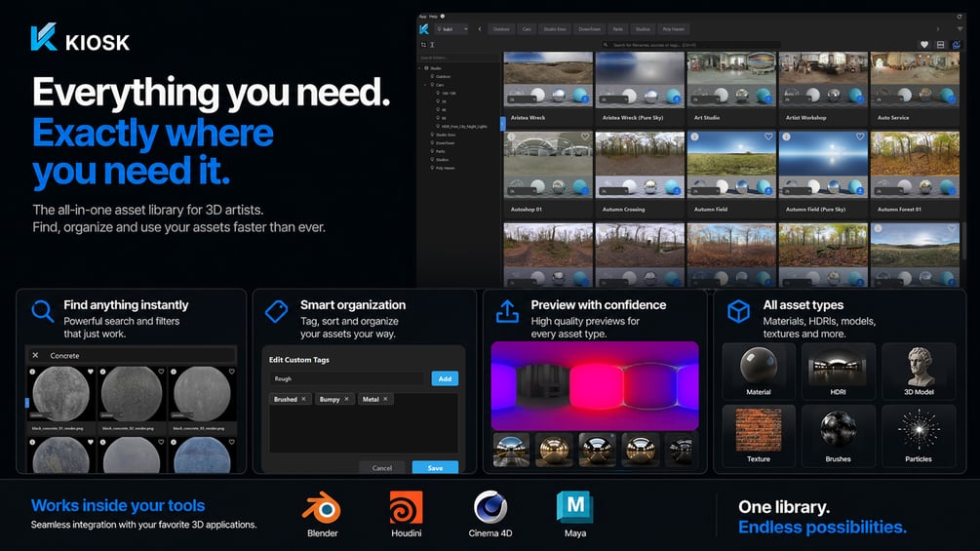
Task: Open the Help menu
Action: [433, 17]
